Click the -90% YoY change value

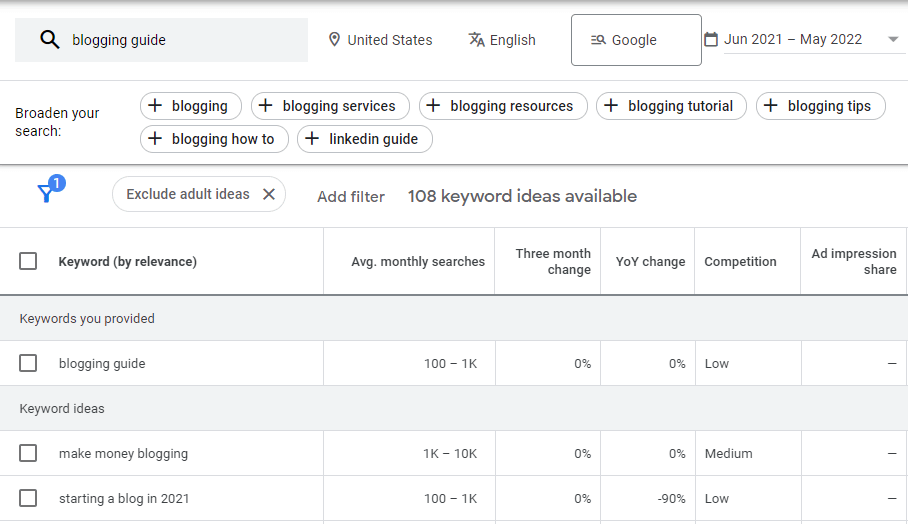click(671, 499)
